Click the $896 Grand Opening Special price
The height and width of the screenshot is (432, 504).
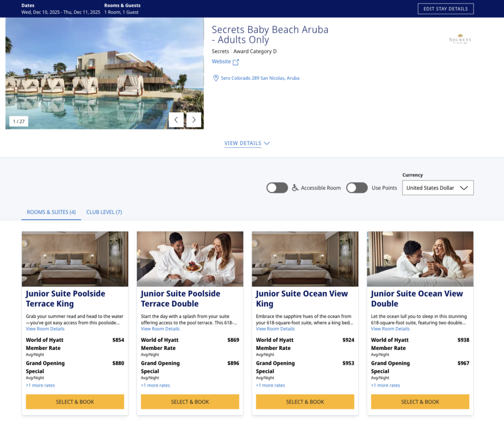[233, 363]
